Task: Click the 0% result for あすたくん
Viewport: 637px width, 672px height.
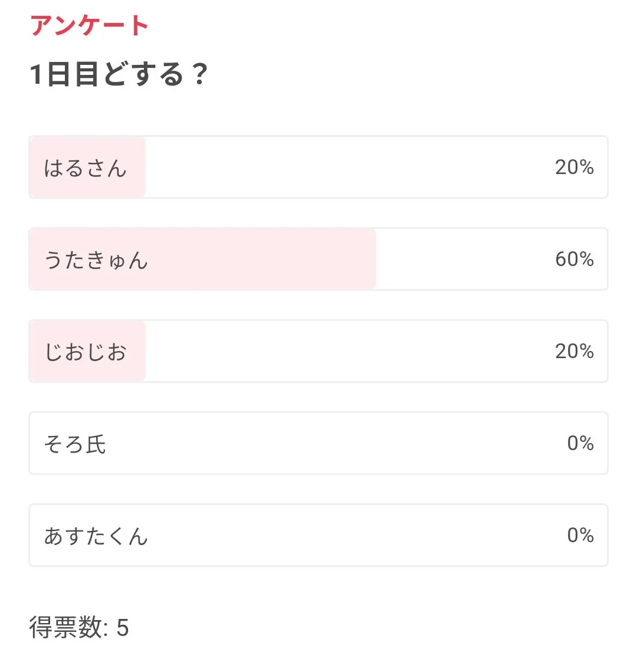Action: 580,536
